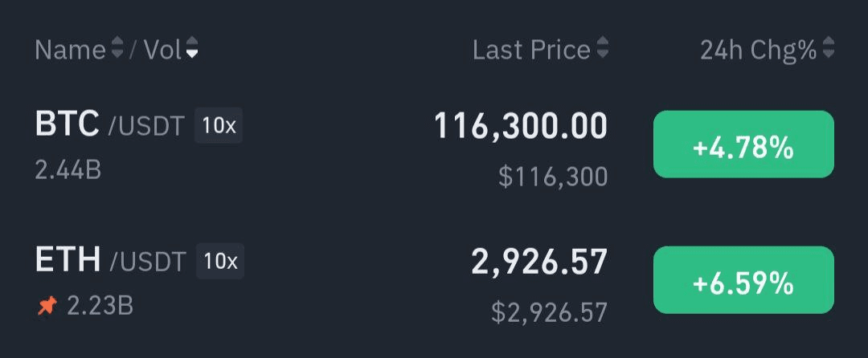The width and height of the screenshot is (868, 358).
Task: Toggle the ETH +6.59% change display
Action: click(743, 280)
